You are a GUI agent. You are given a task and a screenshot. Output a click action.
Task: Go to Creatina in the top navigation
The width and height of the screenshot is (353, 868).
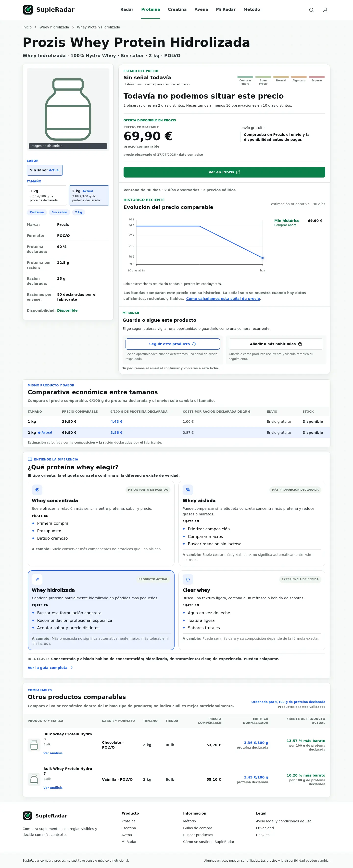tap(177, 9)
